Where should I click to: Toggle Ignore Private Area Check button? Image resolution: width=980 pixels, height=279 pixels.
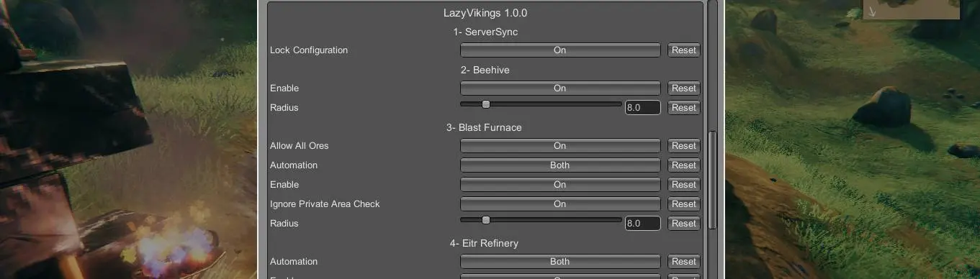(559, 204)
